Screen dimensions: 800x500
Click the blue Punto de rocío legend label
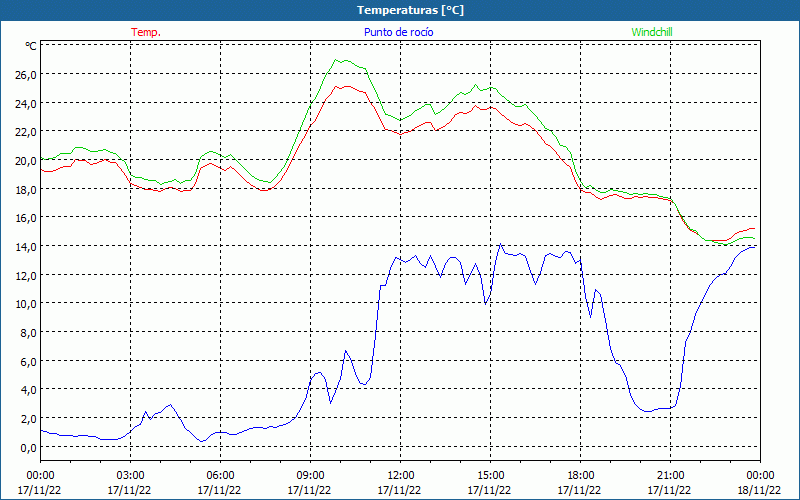click(398, 32)
